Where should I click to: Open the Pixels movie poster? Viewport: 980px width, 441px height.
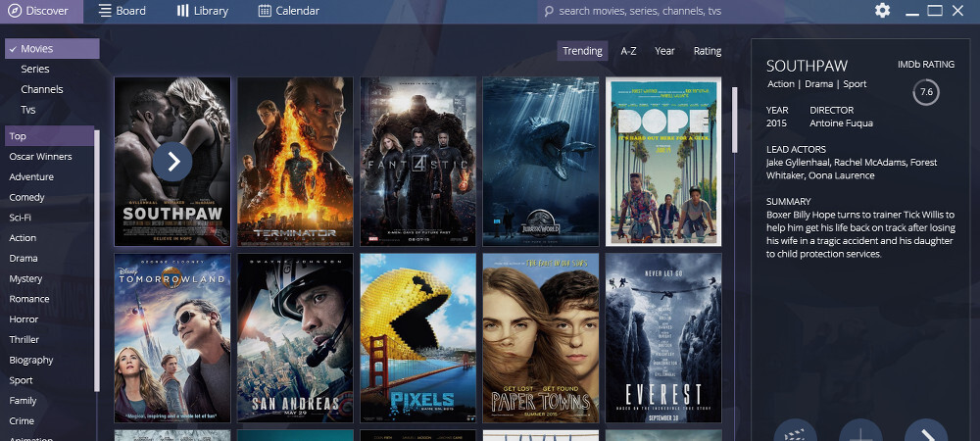(x=418, y=338)
